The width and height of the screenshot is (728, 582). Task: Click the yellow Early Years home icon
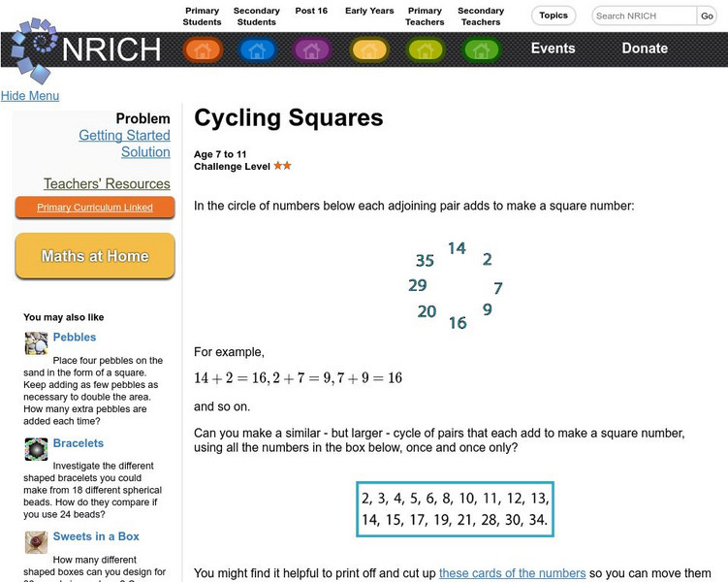[x=369, y=49]
